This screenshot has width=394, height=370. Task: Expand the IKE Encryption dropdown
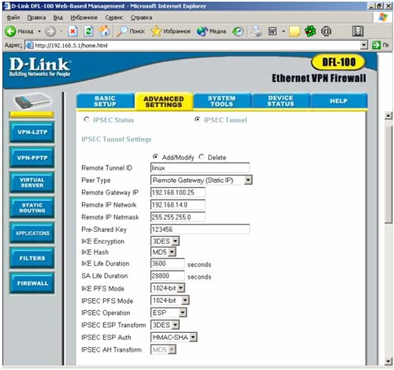[165, 241]
